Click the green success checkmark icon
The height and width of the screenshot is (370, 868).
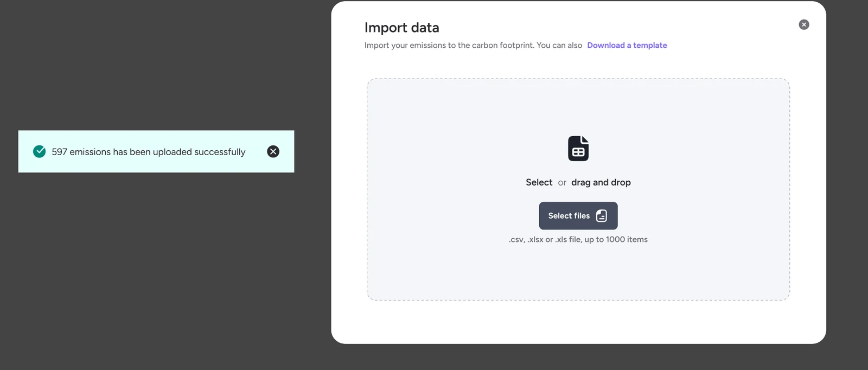pyautogui.click(x=40, y=151)
